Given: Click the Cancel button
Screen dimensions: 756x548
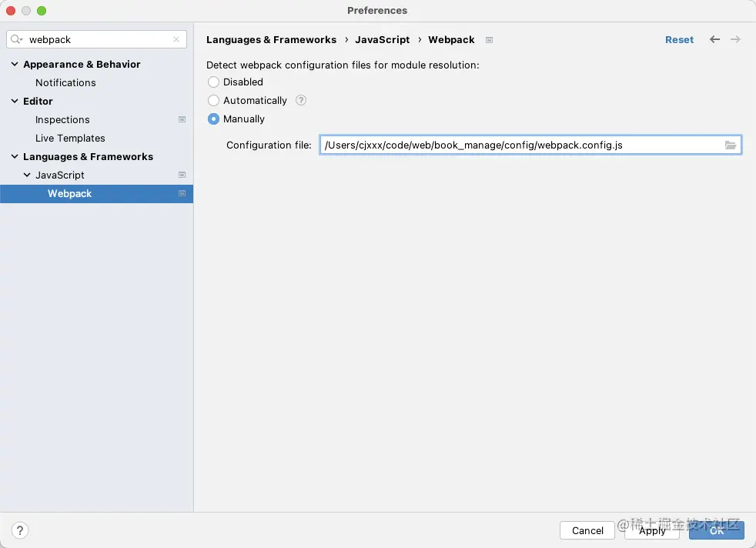Looking at the screenshot, I should click(x=587, y=530).
